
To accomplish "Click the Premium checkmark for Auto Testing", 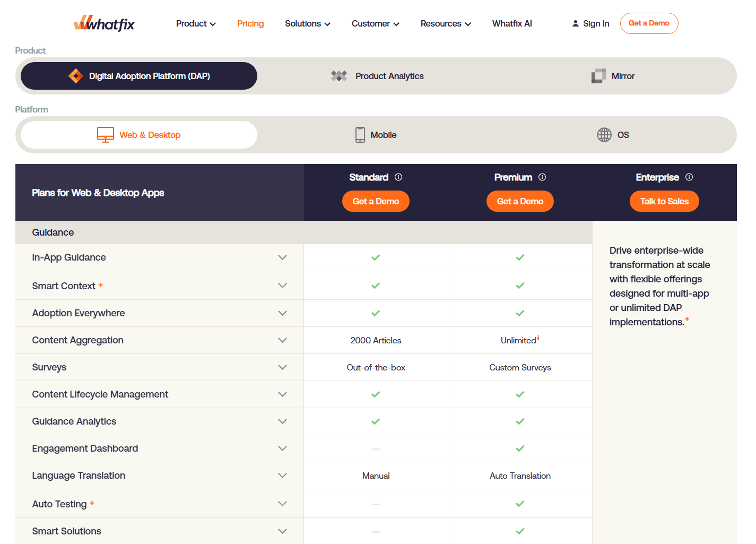I will click(x=520, y=504).
